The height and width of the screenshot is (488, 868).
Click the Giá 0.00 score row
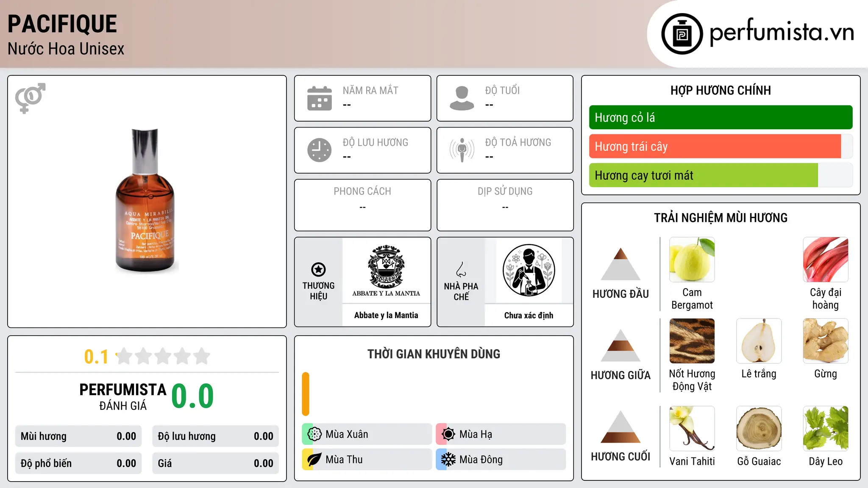coord(215,463)
